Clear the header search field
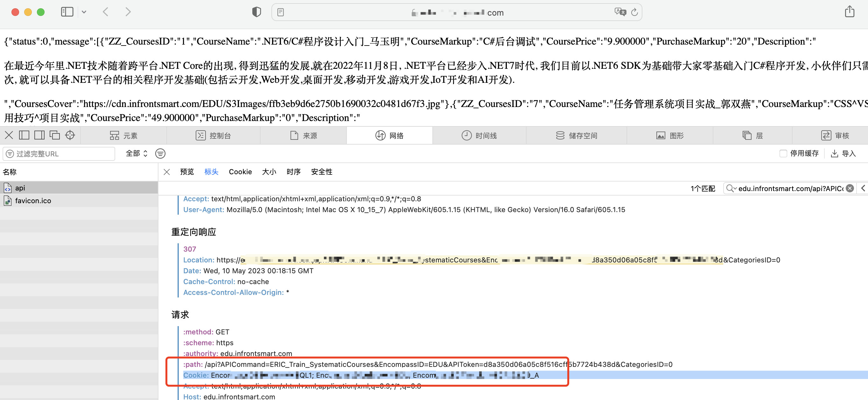The width and height of the screenshot is (868, 400). point(850,188)
